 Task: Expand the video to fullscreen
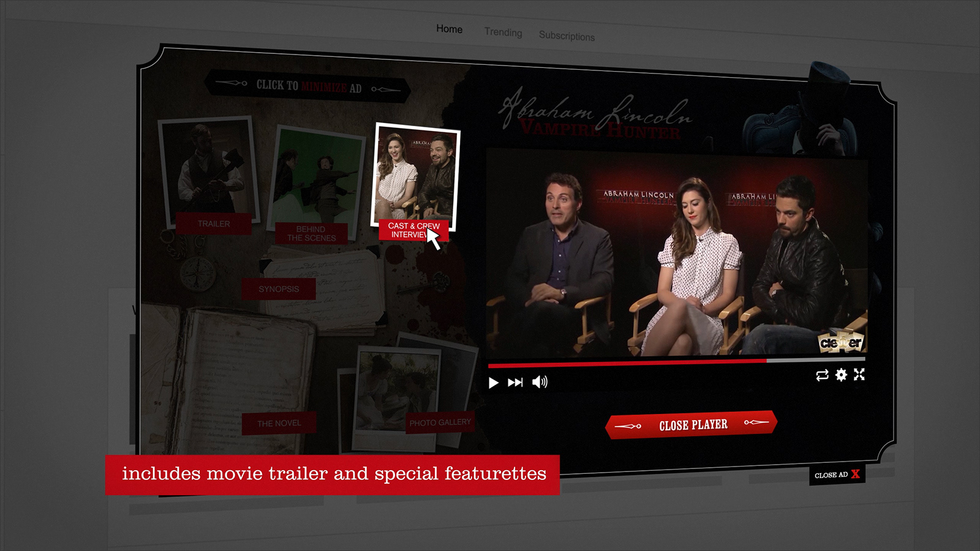click(x=859, y=374)
